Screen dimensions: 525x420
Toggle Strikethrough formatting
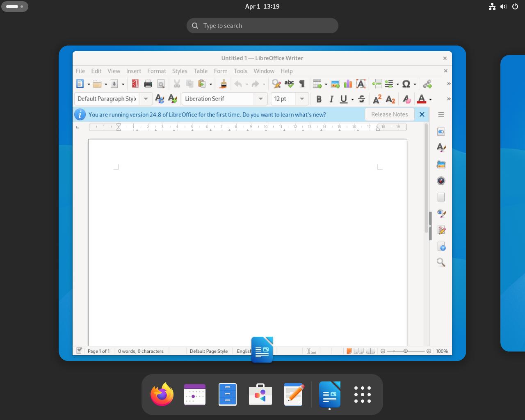361,99
